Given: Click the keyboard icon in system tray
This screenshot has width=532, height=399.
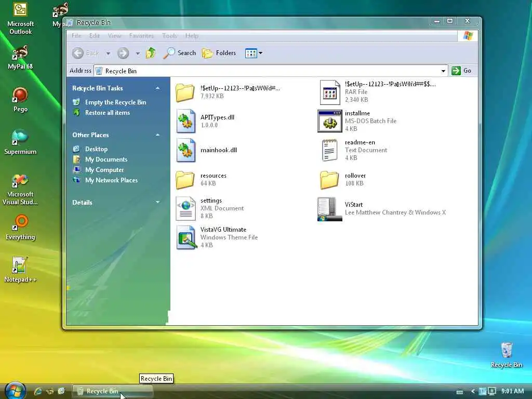Looking at the screenshot, I should pos(460,392).
